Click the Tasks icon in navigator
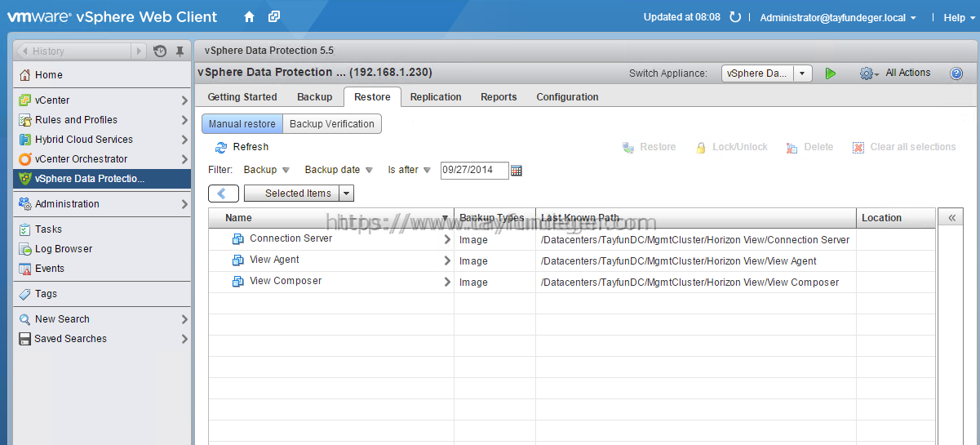 coord(25,229)
